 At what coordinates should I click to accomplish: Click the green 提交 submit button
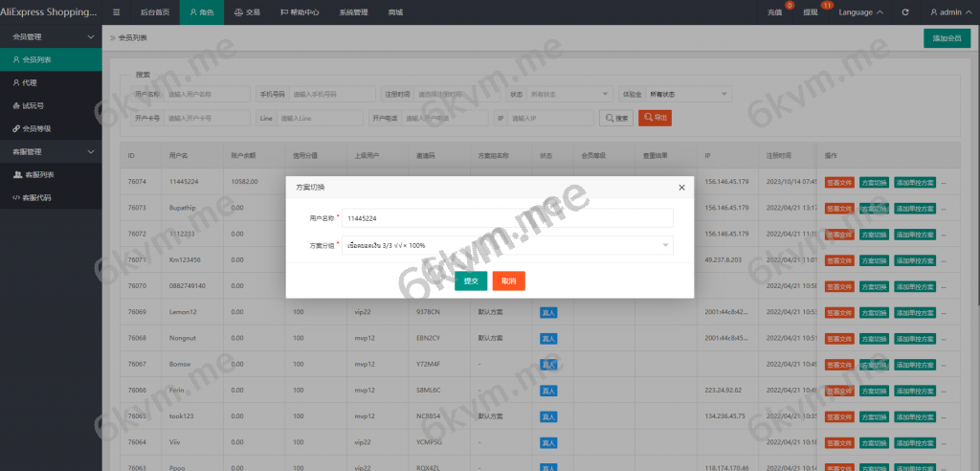[x=471, y=280]
